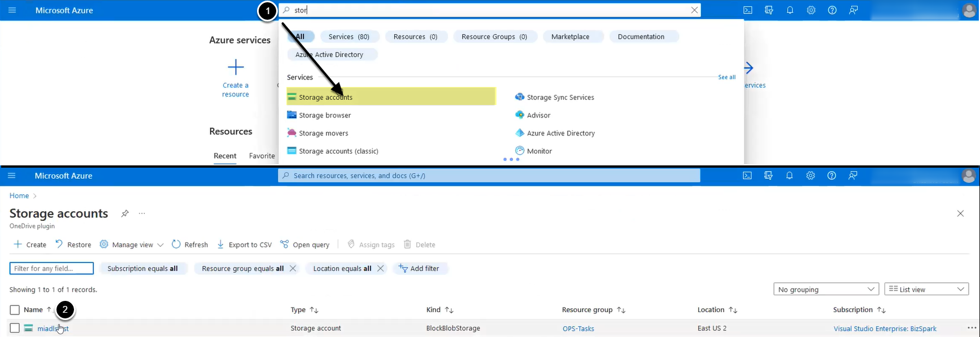980x337 pixels.
Task: Open OPS-Tasks resource group link
Action: click(578, 329)
